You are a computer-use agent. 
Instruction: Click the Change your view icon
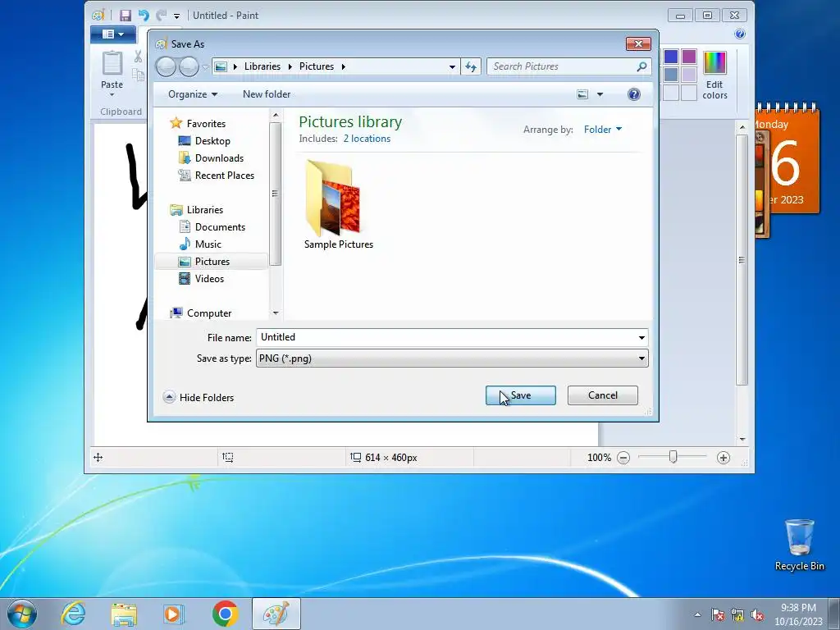[x=582, y=94]
